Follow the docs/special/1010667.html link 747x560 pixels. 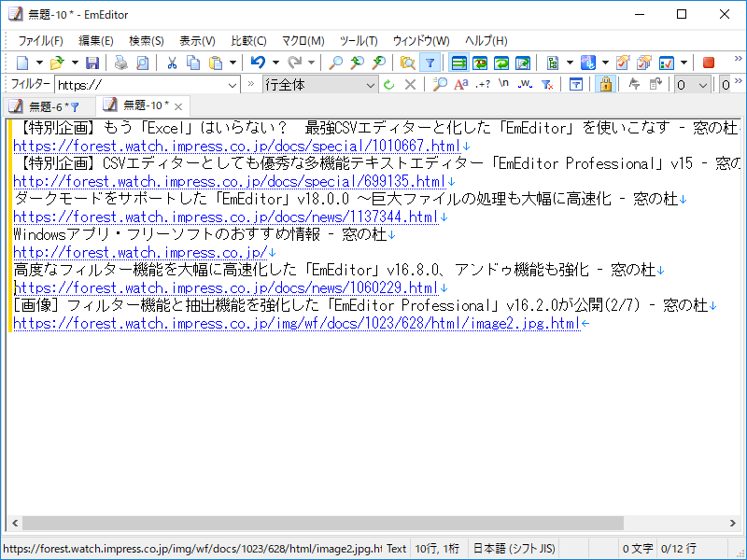[x=237, y=147]
